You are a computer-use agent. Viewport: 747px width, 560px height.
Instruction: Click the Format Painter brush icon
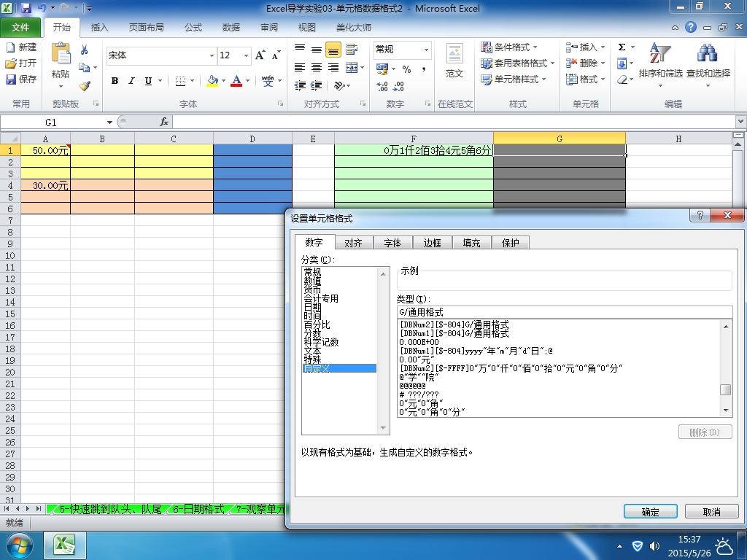(85, 86)
